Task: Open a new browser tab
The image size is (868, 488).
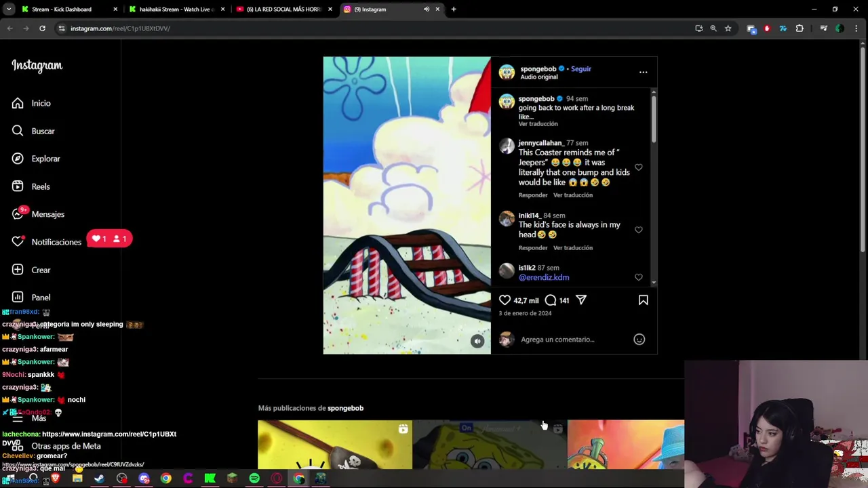Action: (x=454, y=9)
